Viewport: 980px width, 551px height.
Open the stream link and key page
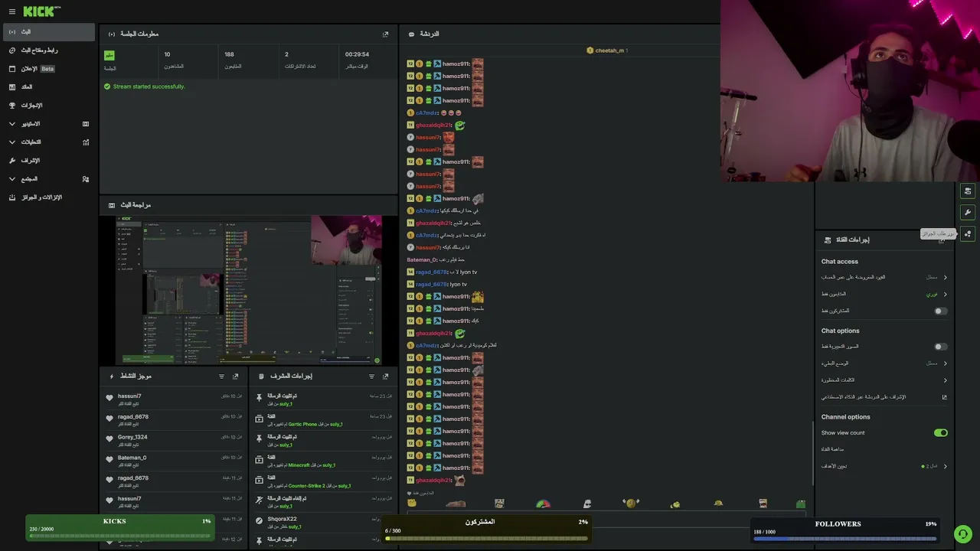[49, 51]
